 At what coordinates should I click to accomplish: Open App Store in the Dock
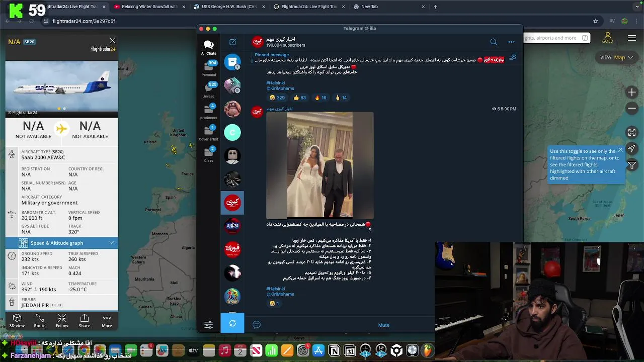318,350
